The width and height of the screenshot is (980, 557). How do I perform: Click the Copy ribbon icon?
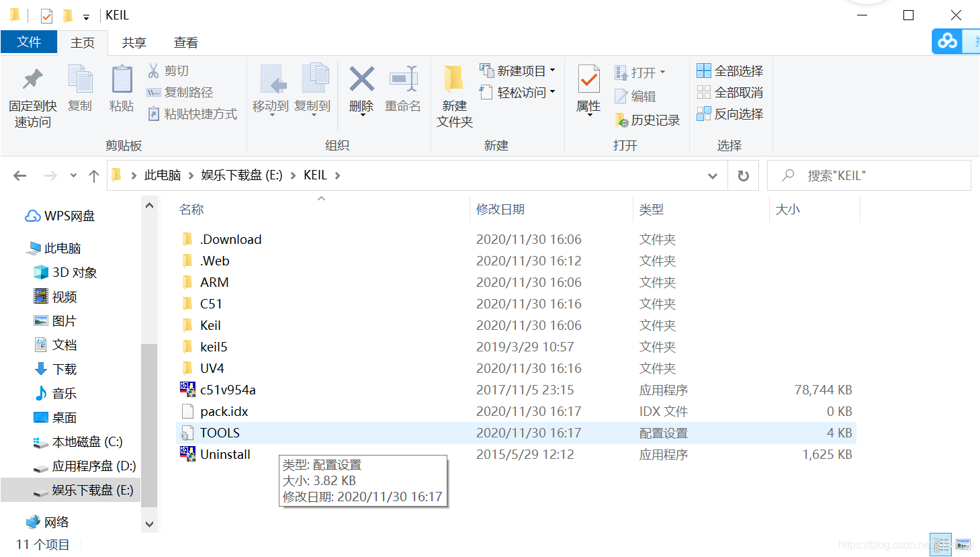(81, 80)
